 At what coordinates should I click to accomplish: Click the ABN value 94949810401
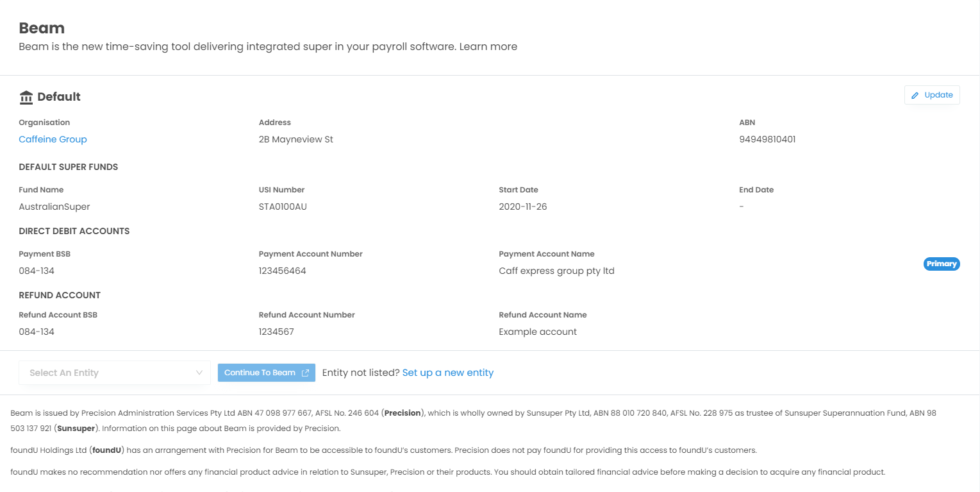767,139
